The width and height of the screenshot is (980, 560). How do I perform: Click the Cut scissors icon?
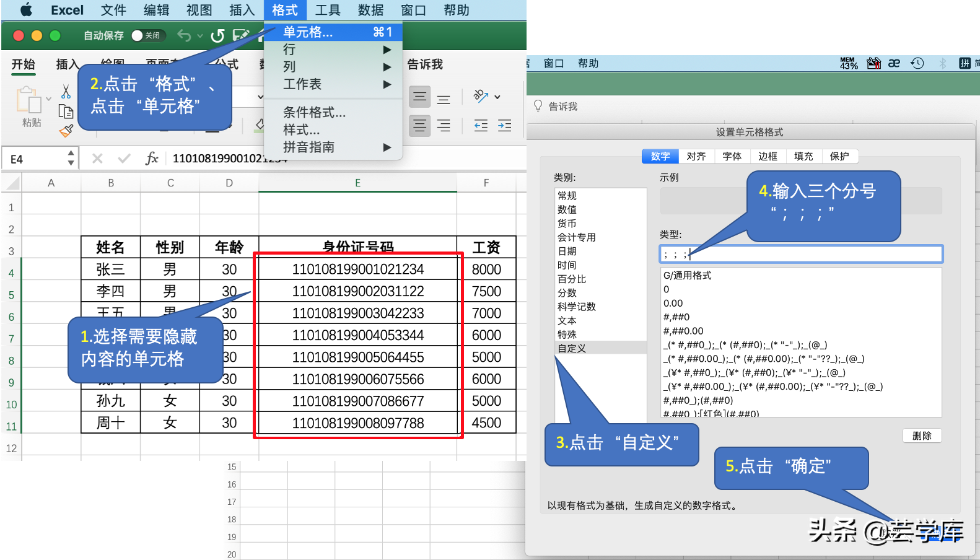click(66, 92)
